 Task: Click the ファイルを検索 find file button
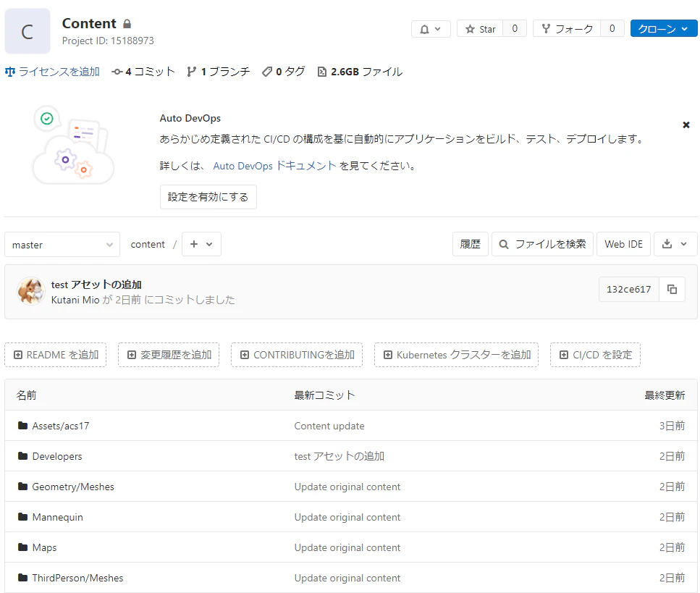point(542,244)
